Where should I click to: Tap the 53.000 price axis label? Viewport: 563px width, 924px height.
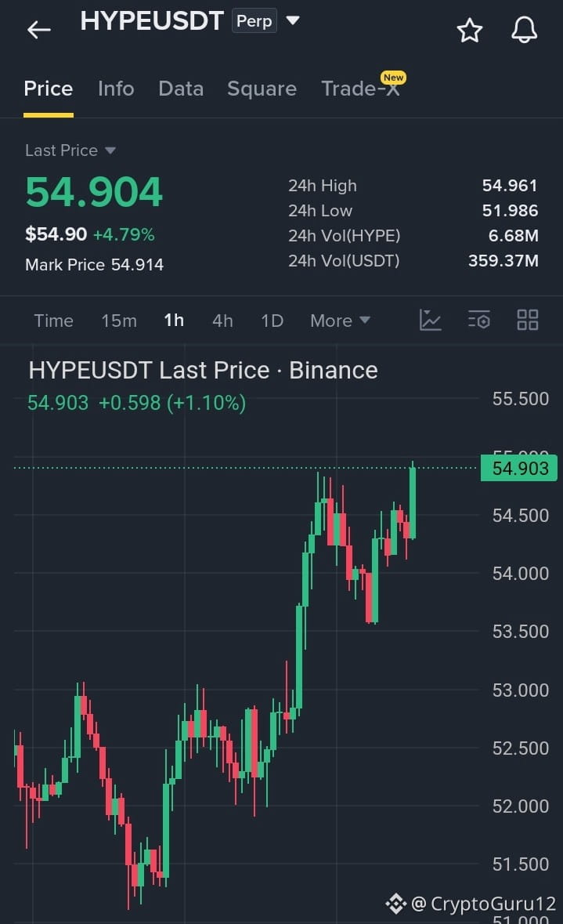(521, 690)
